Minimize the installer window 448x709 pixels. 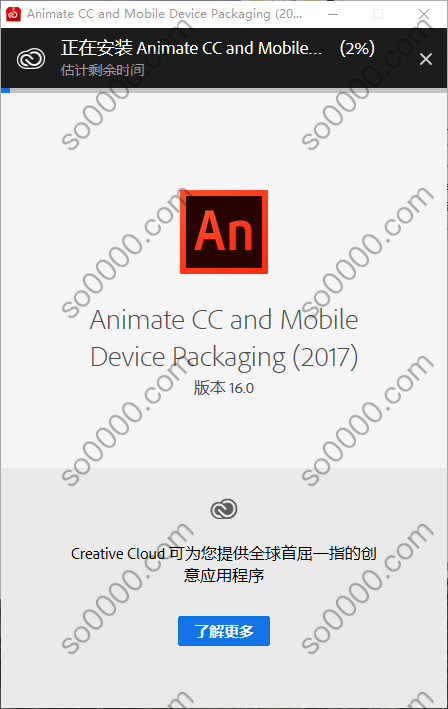pyautogui.click(x=333, y=14)
